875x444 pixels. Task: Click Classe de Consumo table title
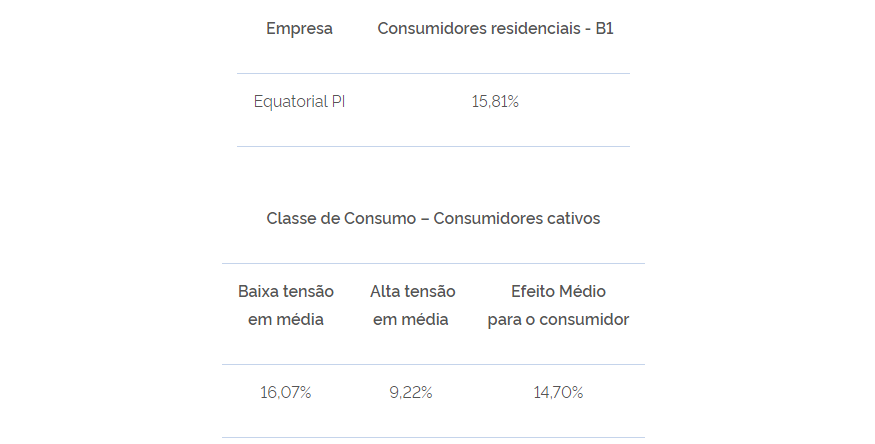[433, 218]
